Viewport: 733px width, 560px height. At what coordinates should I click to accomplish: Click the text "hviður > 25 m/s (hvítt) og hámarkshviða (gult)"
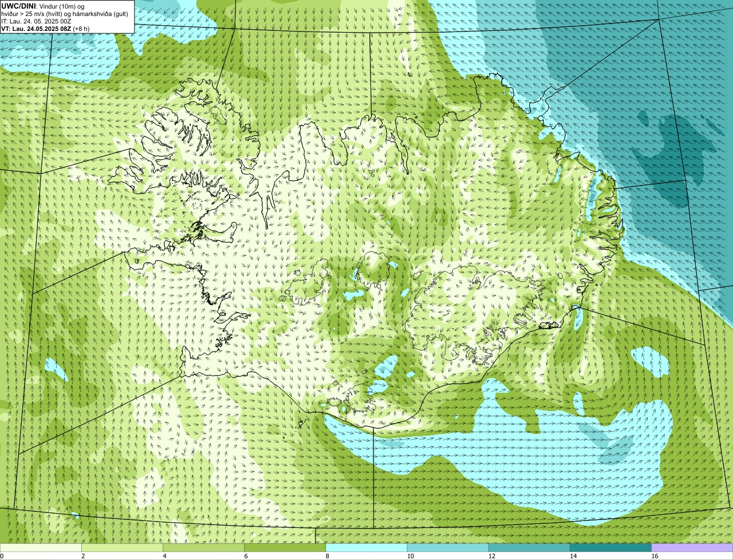[65, 13]
